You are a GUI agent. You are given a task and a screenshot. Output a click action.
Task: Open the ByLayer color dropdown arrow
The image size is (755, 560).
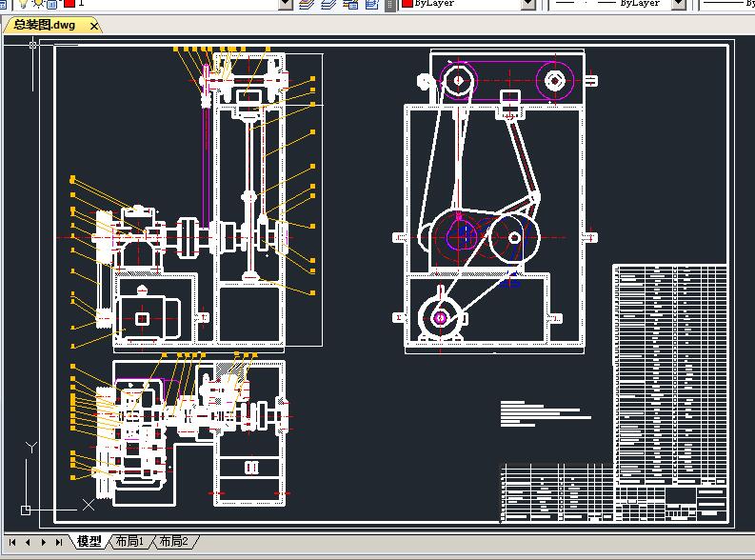pos(528,4)
